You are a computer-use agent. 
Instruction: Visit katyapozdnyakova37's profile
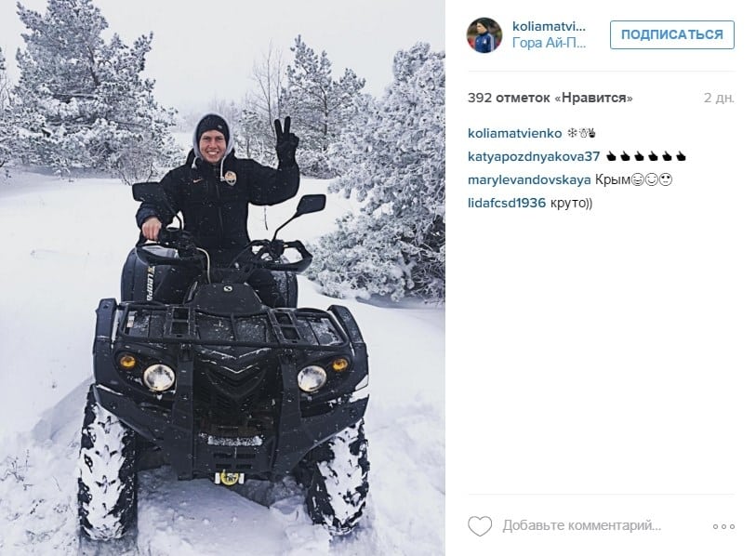(x=534, y=157)
